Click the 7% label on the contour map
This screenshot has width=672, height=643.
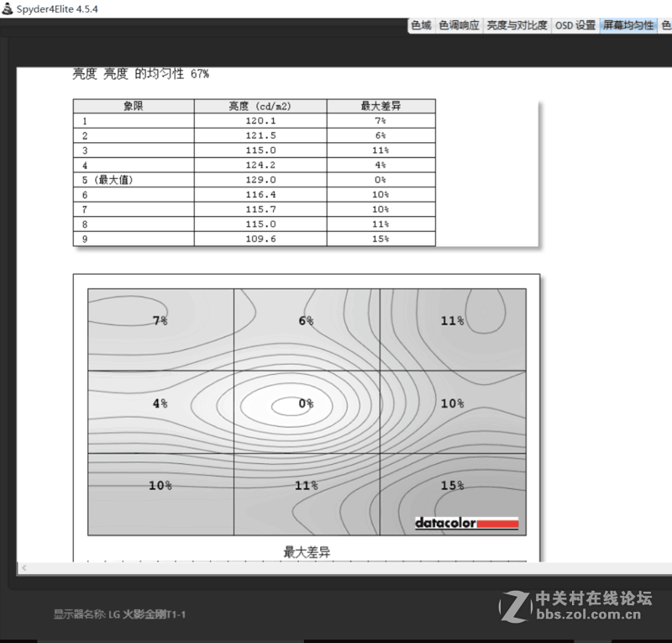coord(160,320)
